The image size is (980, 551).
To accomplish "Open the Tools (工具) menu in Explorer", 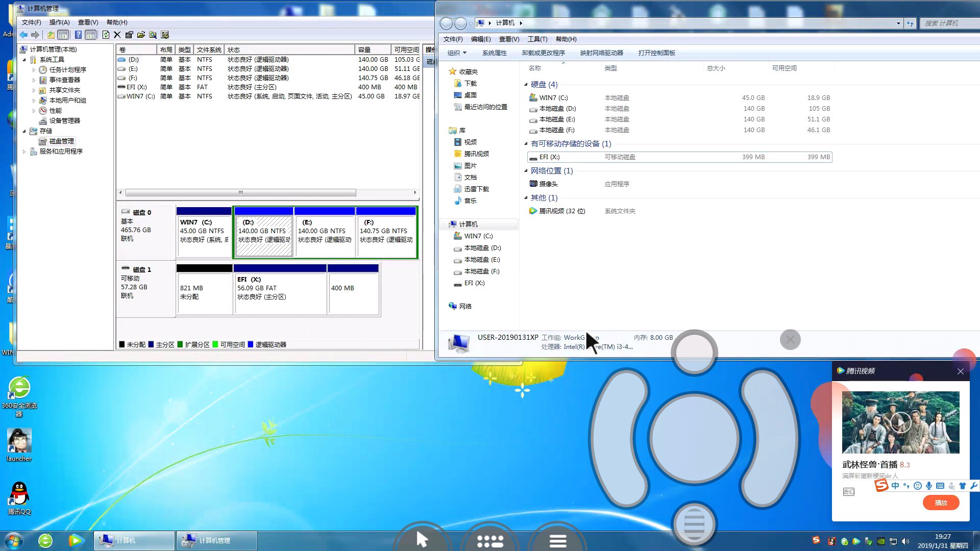I will [537, 39].
